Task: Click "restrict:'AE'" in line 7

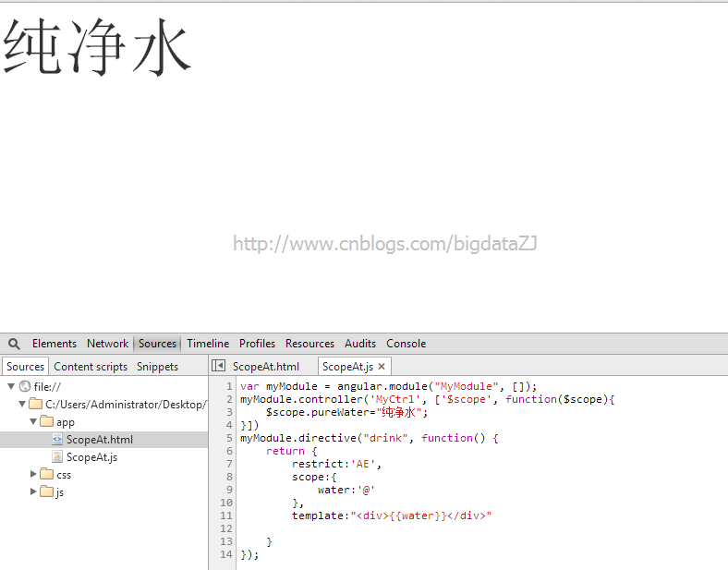Action: point(334,464)
